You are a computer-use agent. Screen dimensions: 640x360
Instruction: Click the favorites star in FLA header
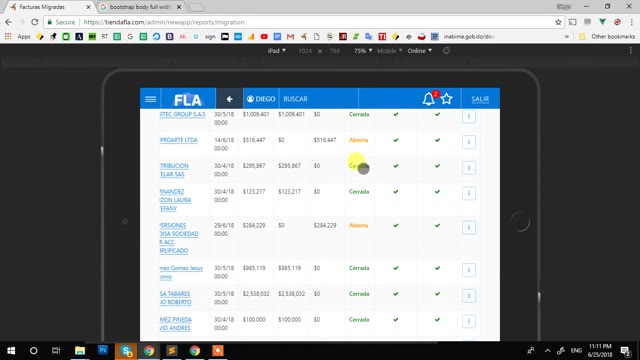coord(447,99)
